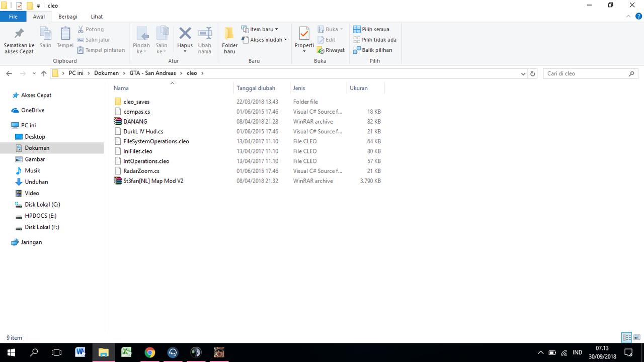
Task: Click the Hapus delete X icon
Action: (x=185, y=34)
